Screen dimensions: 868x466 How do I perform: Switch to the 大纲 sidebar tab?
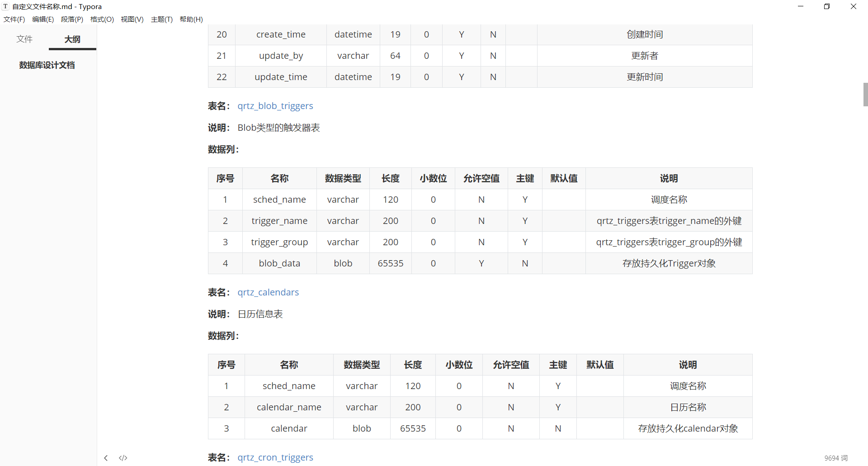point(72,39)
